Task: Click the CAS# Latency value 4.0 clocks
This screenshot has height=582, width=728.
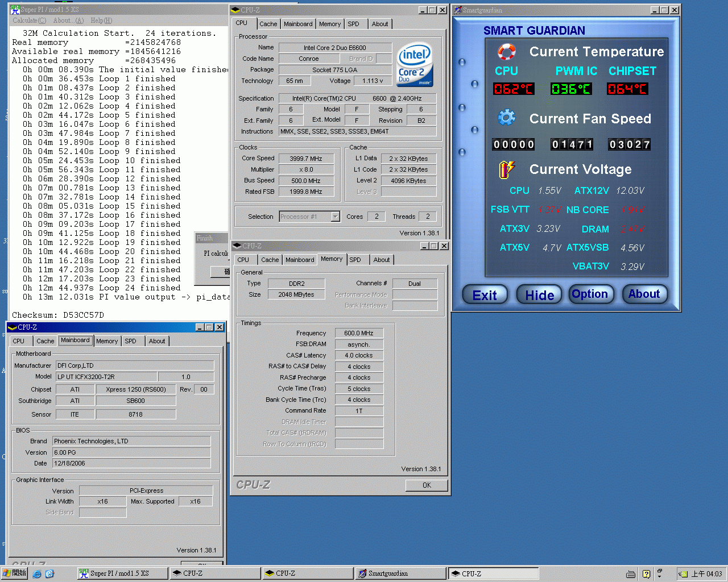Action: point(359,355)
